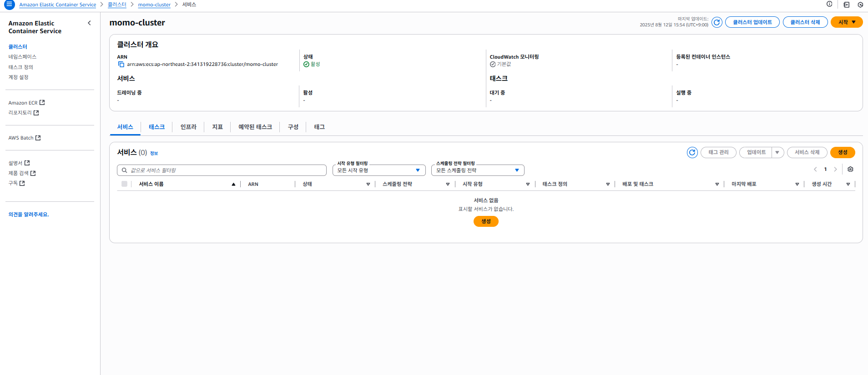This screenshot has height=375, width=868.
Task: Open 클러스터 breadcrumb link
Action: [x=117, y=5]
